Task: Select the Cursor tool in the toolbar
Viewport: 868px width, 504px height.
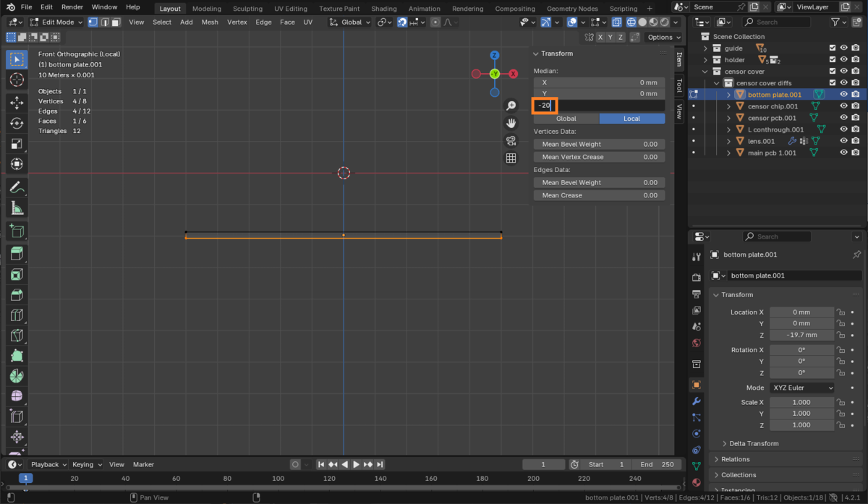Action: point(17,80)
